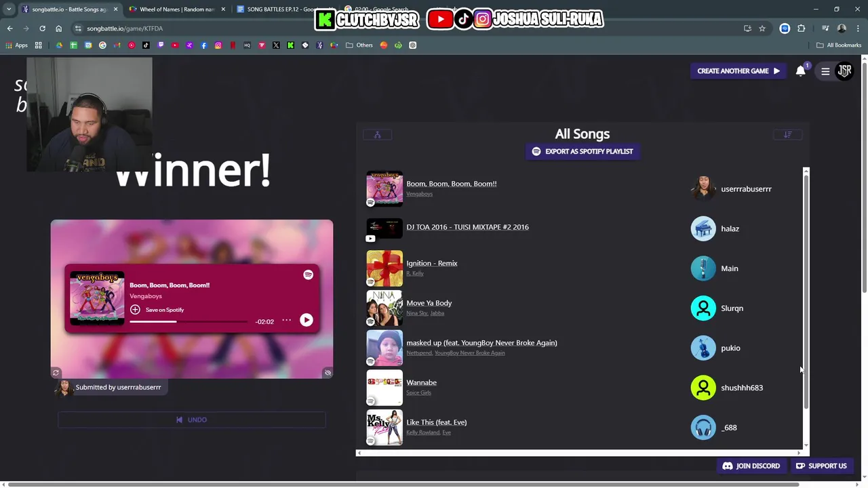Viewport: 868px width, 488px height.
Task: Click the Move Ya Body album thumbnail
Action: (x=384, y=308)
